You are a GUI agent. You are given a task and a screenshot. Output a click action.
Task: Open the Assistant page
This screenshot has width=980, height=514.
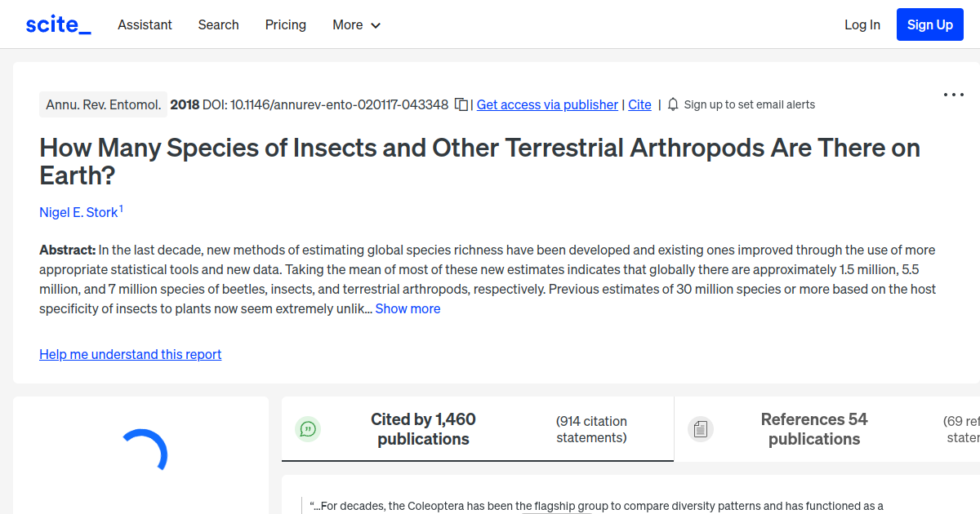coord(145,24)
